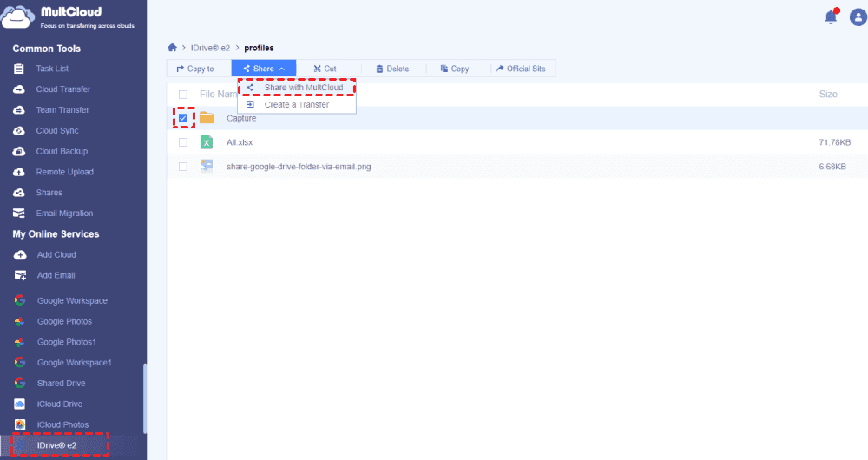The height and width of the screenshot is (460, 868).
Task: Select Add Cloud in sidebar
Action: coord(56,254)
